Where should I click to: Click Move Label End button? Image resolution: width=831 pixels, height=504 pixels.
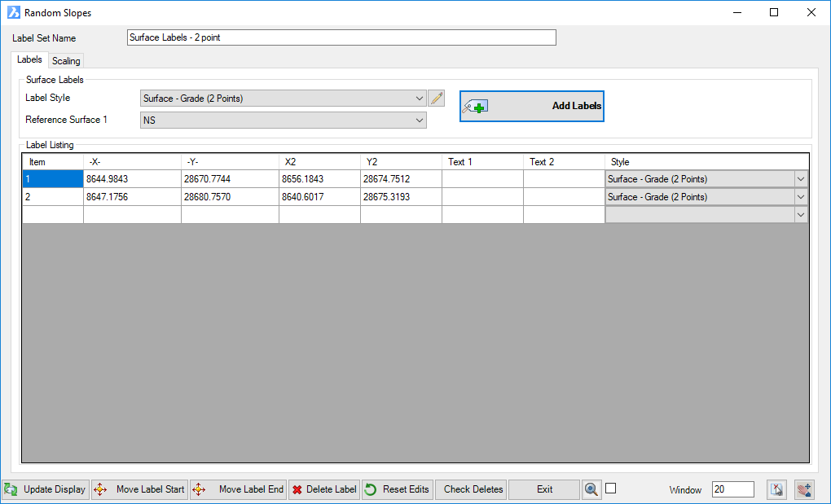(239, 489)
